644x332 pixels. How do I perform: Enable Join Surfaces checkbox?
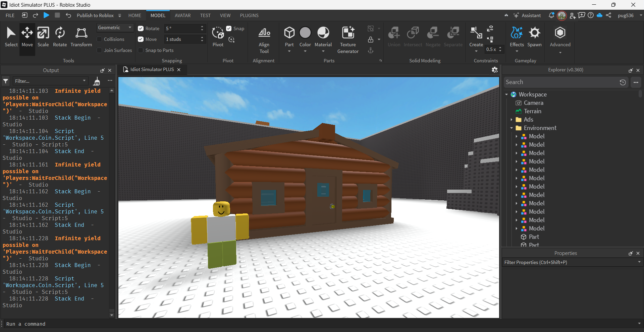[x=99, y=50]
